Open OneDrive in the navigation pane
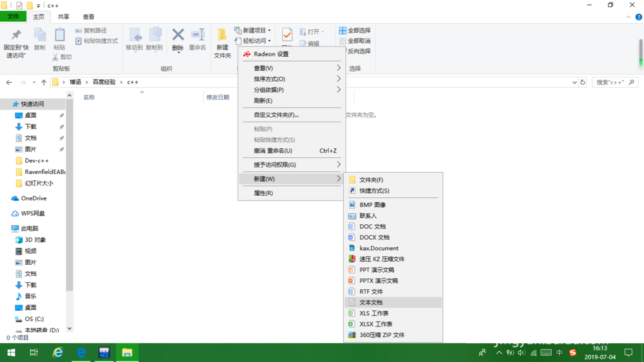Screen dimensions: 644x362 pos(33,198)
